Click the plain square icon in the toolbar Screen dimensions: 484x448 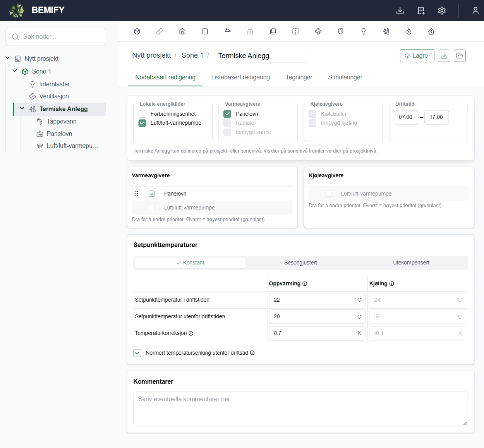[205, 31]
